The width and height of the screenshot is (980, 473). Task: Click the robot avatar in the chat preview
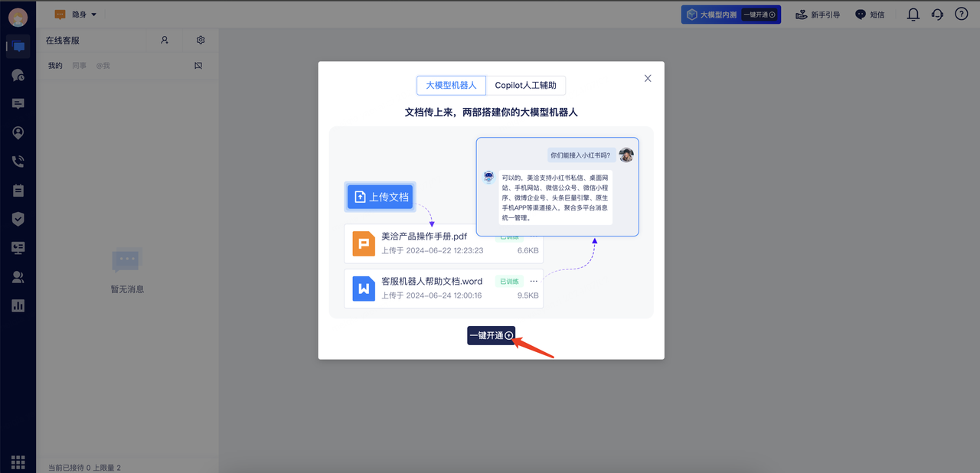[x=488, y=177]
